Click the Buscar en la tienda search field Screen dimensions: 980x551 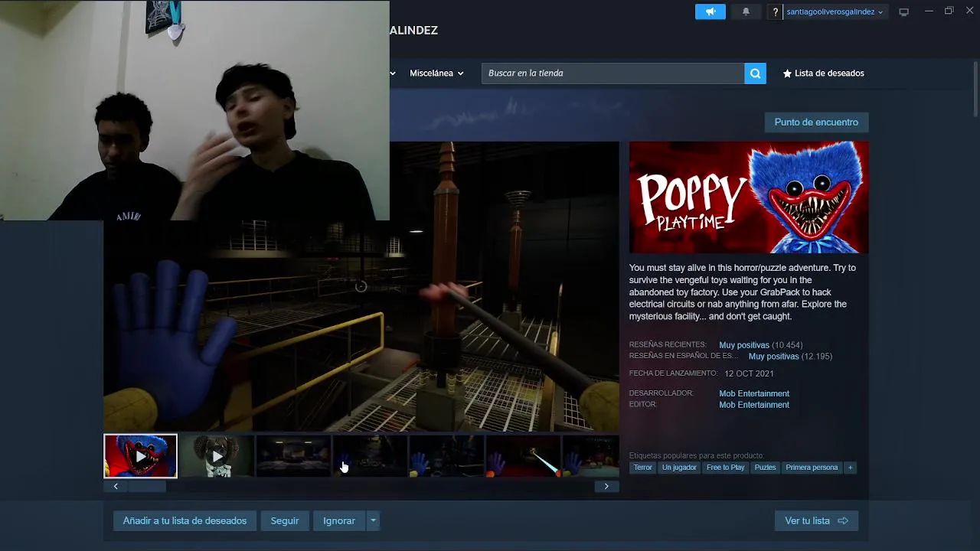point(612,73)
